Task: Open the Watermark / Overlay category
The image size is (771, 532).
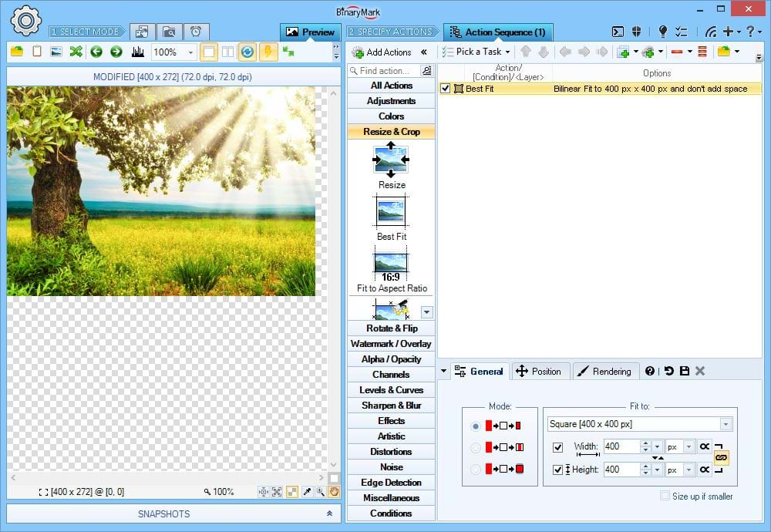Action: [391, 344]
